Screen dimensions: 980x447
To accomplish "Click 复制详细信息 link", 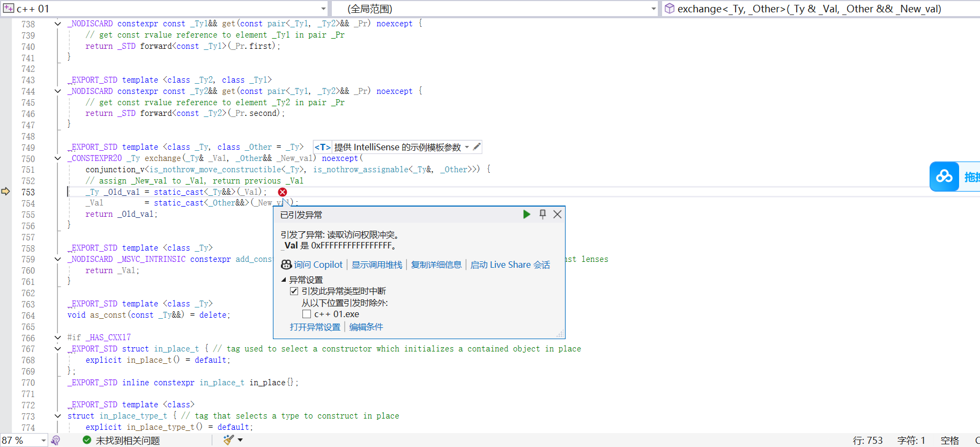I will [436, 265].
